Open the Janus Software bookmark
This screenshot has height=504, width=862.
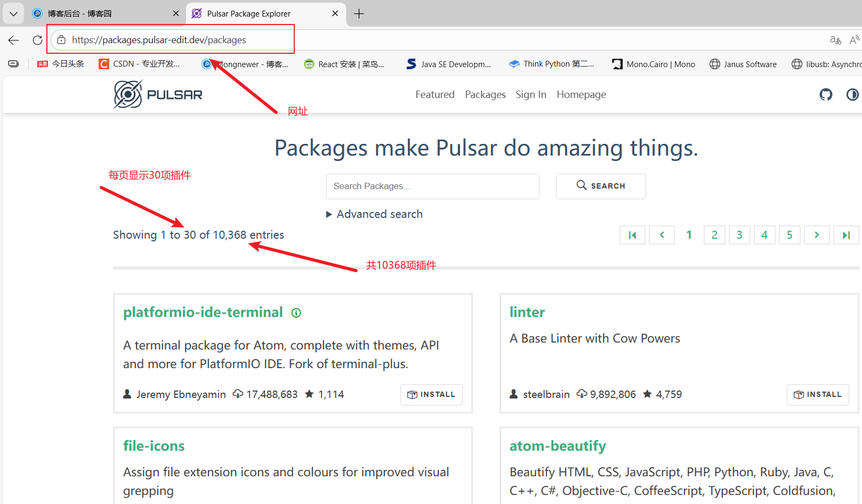point(743,64)
